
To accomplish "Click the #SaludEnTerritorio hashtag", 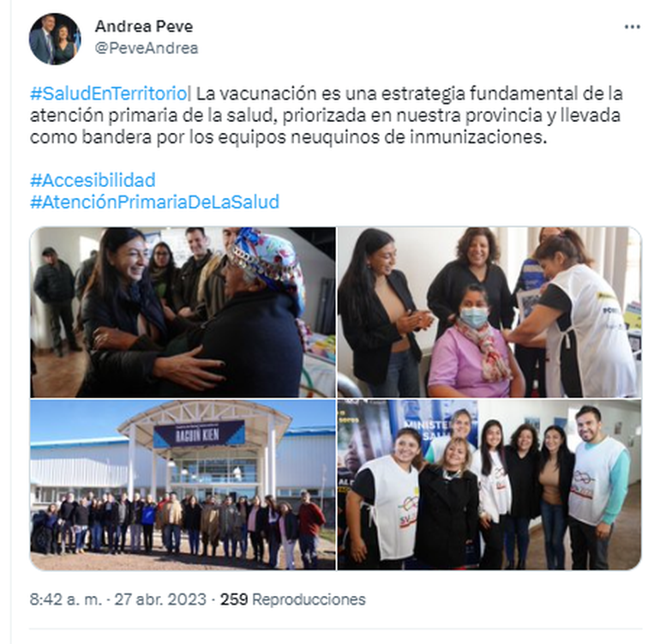I will click(x=109, y=93).
